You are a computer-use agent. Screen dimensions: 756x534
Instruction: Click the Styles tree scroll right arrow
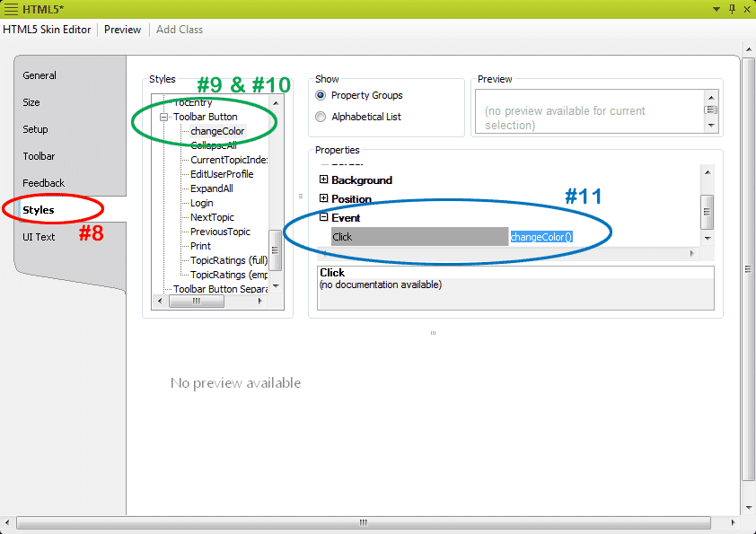coord(259,302)
